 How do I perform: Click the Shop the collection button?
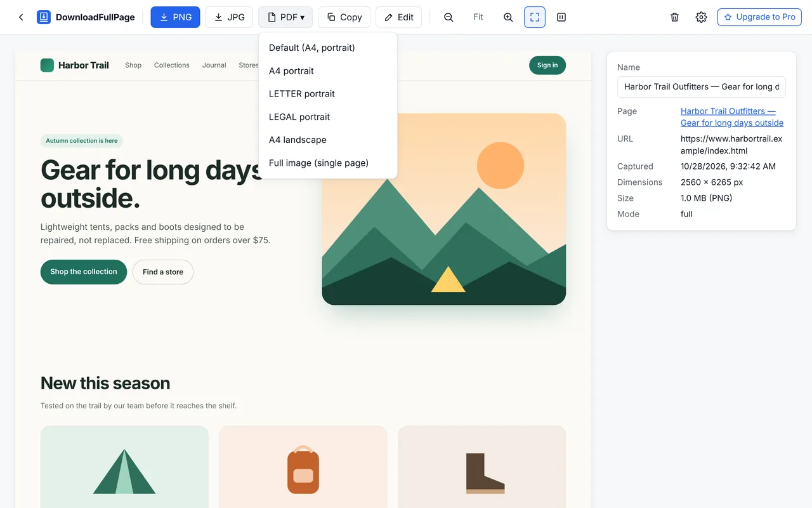click(84, 272)
